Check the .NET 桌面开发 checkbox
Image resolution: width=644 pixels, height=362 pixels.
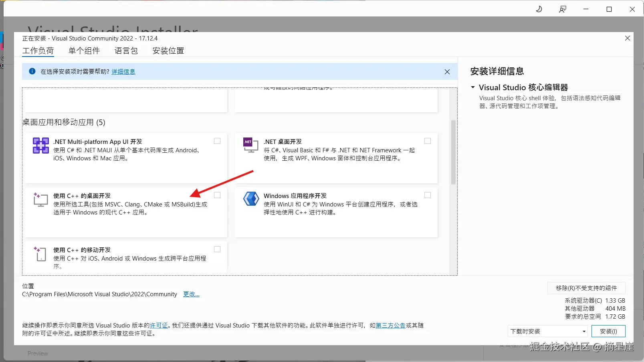point(428,141)
